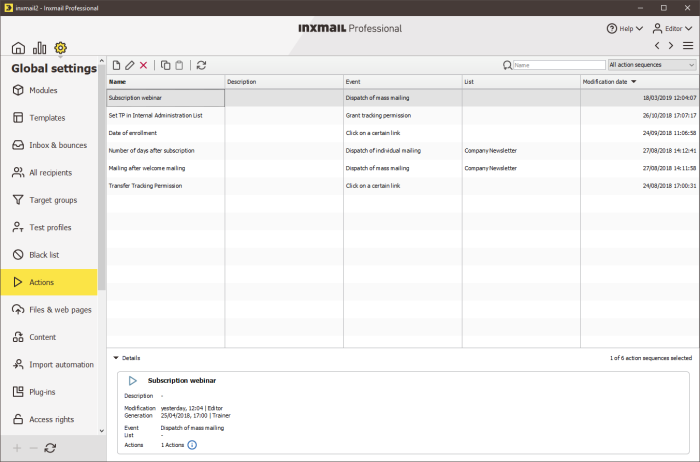Sort by the Description column header
Viewport: 700px width, 462px height.
tap(284, 82)
